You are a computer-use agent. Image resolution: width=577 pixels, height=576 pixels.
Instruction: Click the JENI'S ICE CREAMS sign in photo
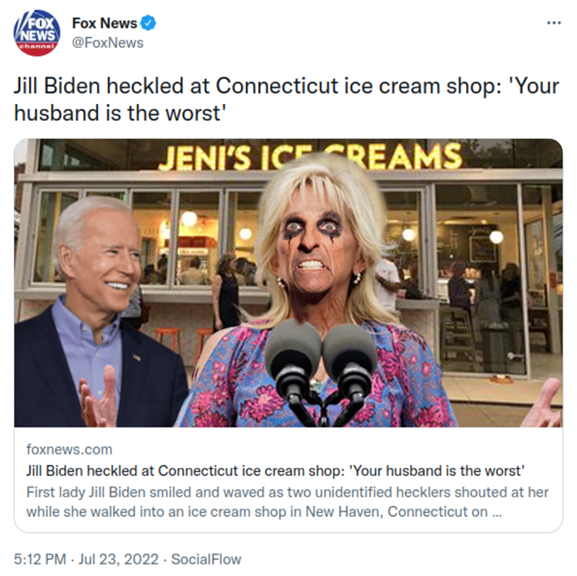pos(311,157)
